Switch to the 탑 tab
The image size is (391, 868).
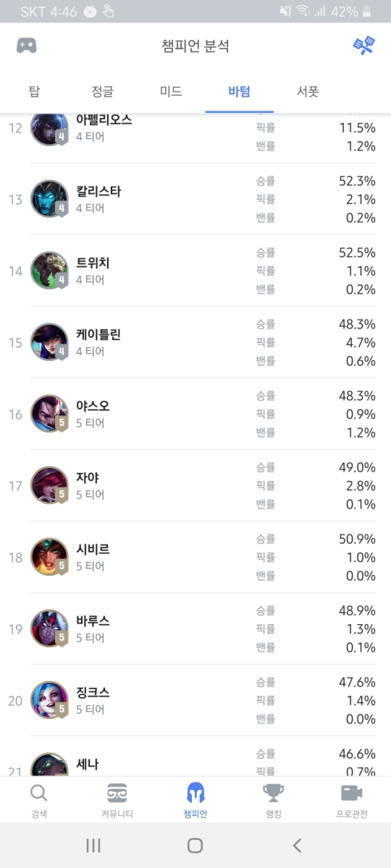click(34, 91)
